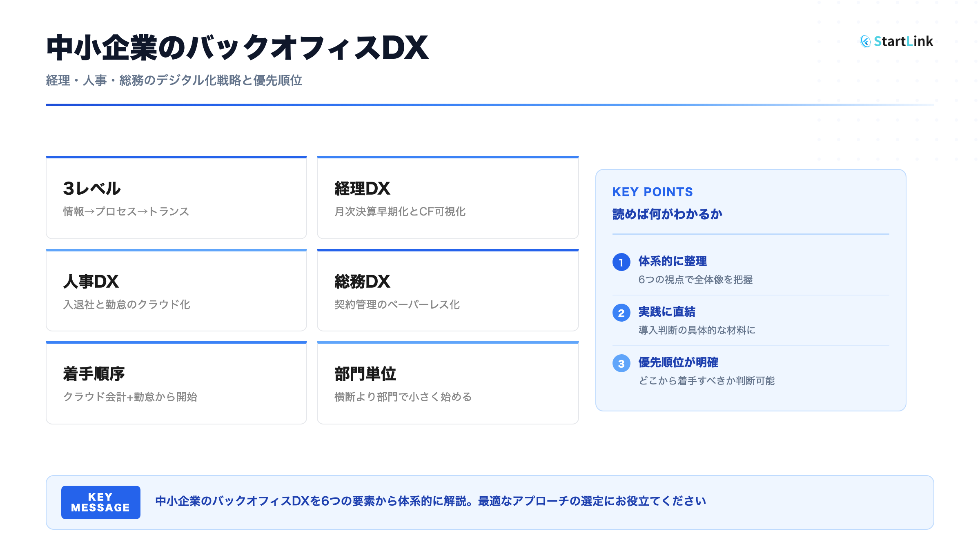The height and width of the screenshot is (551, 980).
Task: Click the 読めば何がわかるか heading
Action: (667, 214)
